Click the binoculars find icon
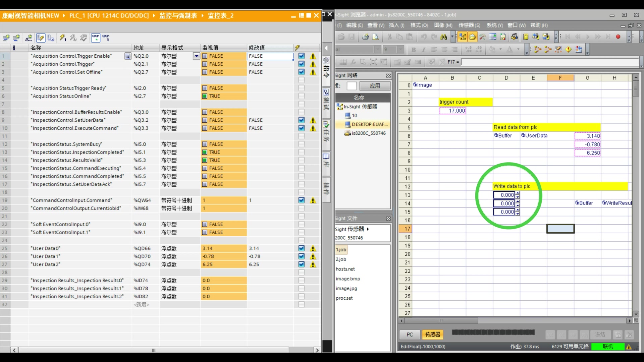 [x=444, y=37]
